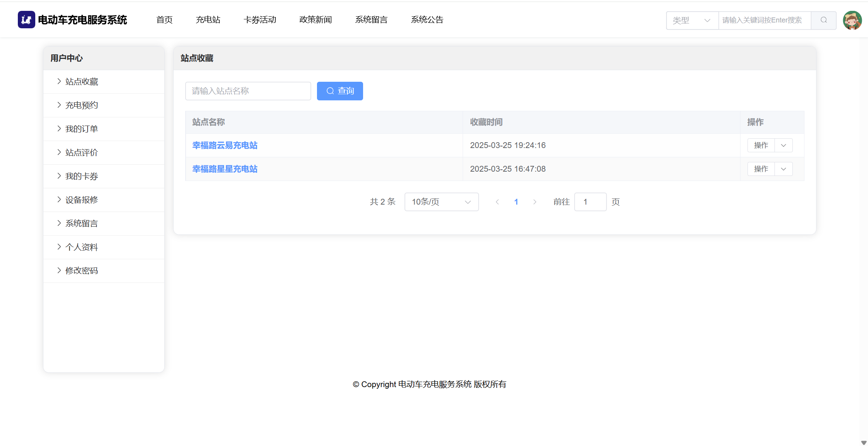Click the chevron beside 站点收藏 in sidebar
Screen dimensions: 868x446
[x=59, y=81]
